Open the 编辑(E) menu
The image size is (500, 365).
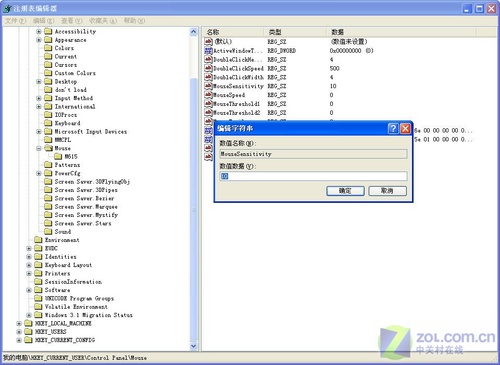coord(43,21)
